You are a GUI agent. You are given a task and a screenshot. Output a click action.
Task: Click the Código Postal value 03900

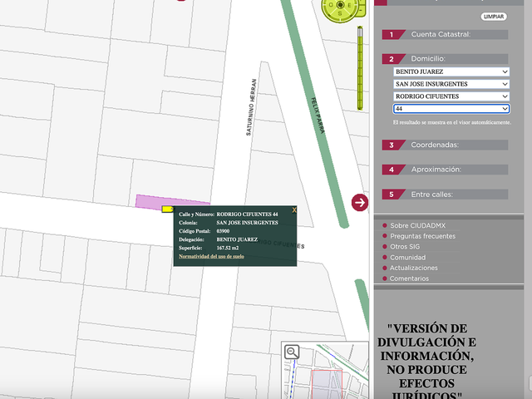(x=223, y=231)
